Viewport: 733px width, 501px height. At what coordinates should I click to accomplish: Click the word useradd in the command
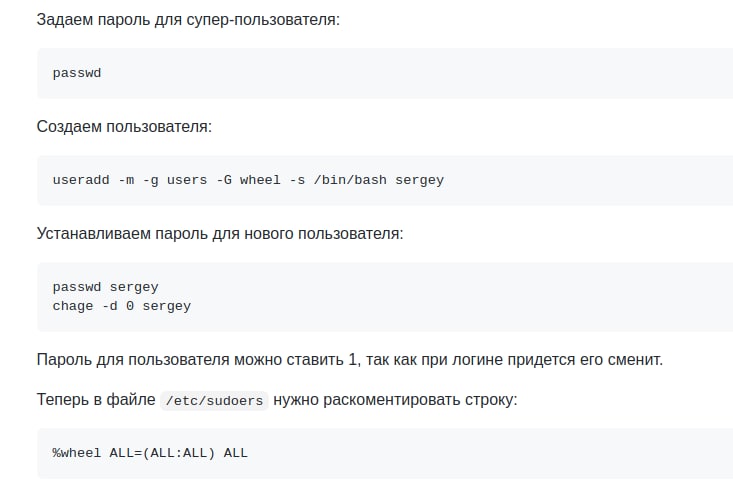coord(81,180)
